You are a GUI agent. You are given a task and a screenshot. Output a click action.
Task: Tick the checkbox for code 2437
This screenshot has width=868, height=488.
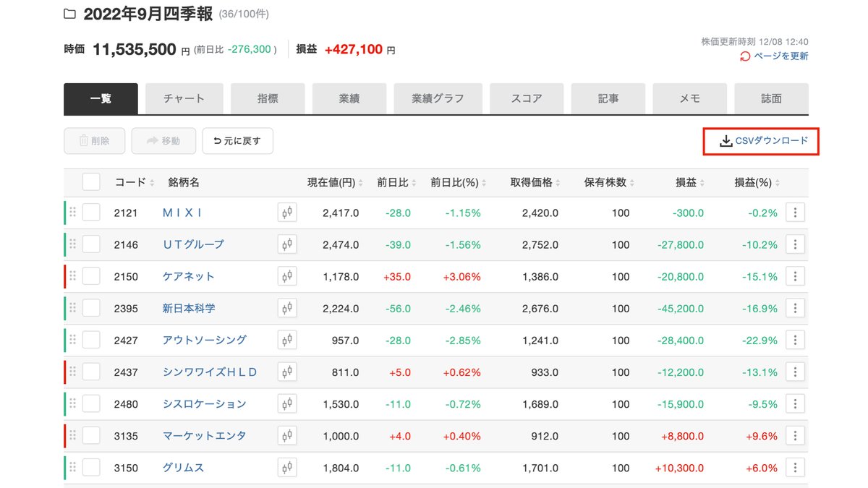click(91, 372)
